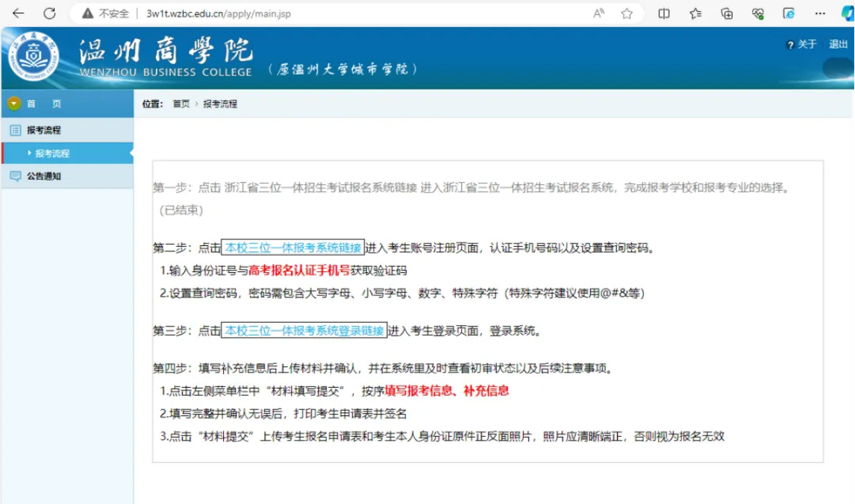Click the speech bubble icon beside 公告通知

[13, 177]
